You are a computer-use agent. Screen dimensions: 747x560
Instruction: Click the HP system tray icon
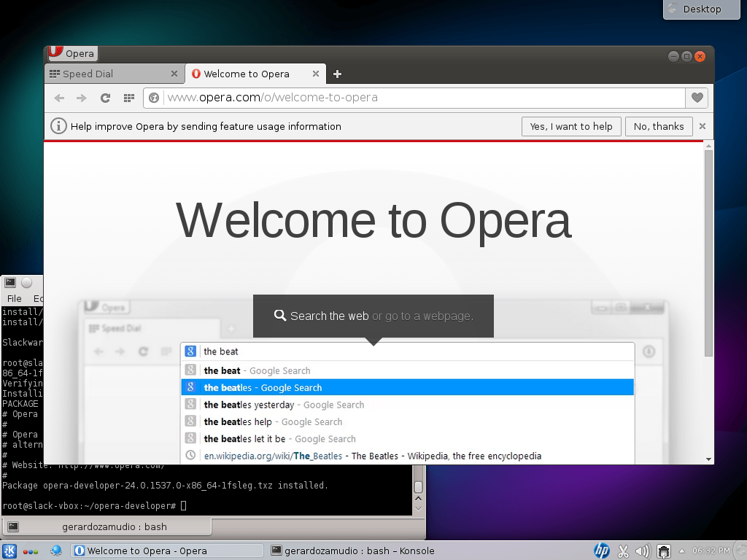point(601,551)
